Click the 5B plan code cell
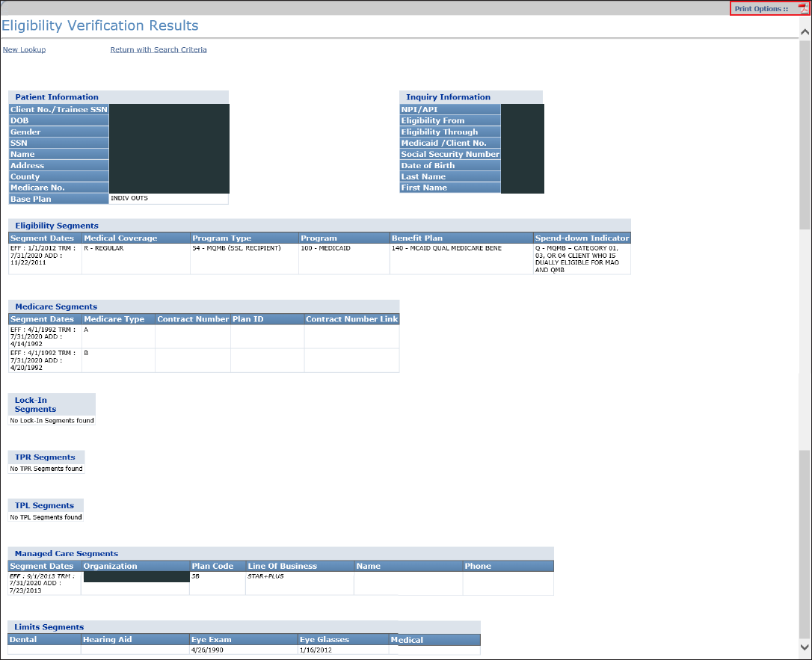This screenshot has height=660, width=812. click(218, 584)
